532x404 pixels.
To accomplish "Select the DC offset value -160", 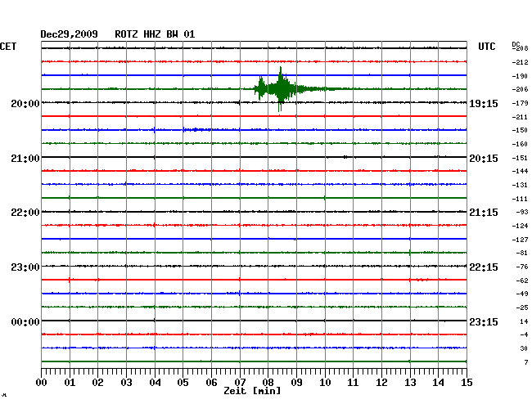I will click(520, 144).
